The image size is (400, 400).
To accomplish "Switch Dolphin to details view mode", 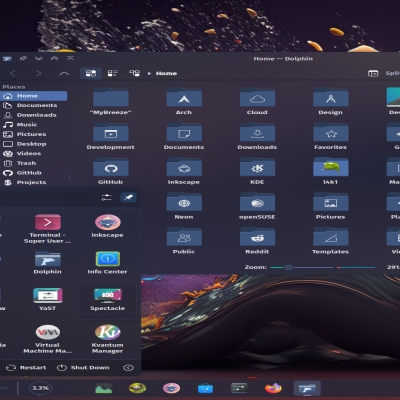I will (x=134, y=73).
